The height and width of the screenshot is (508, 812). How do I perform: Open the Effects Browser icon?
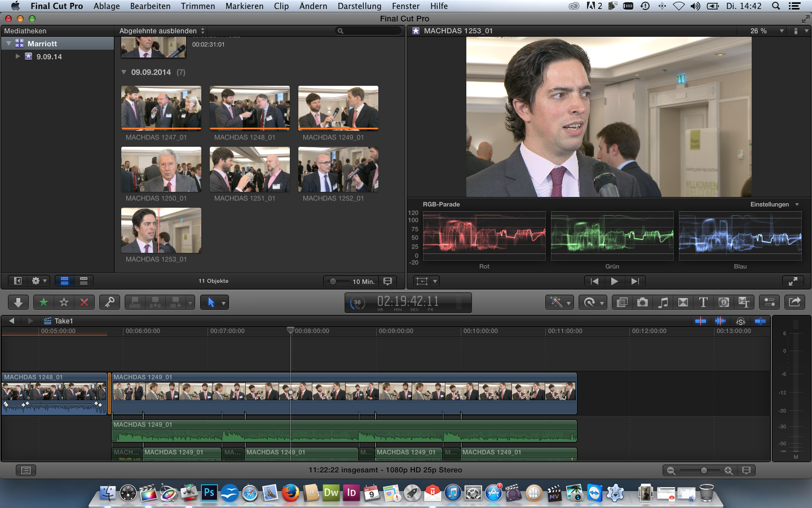622,303
